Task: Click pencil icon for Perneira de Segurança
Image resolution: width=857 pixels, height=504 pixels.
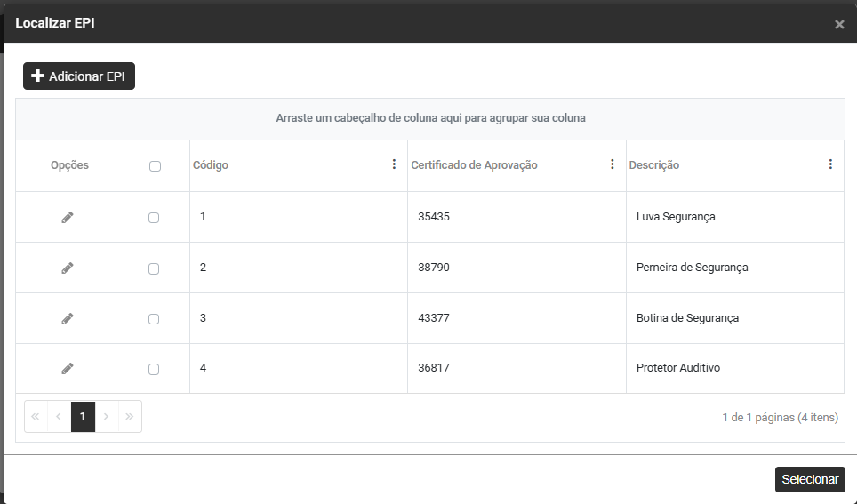Action: click(68, 268)
